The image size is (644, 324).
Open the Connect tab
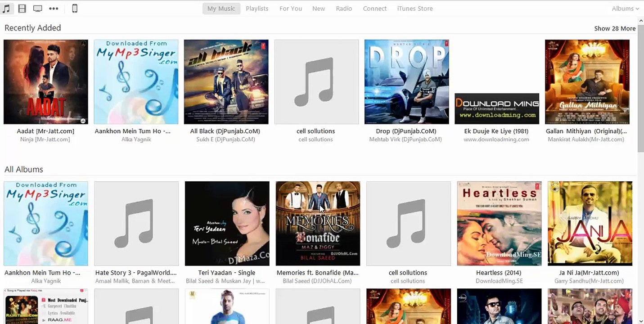click(375, 9)
